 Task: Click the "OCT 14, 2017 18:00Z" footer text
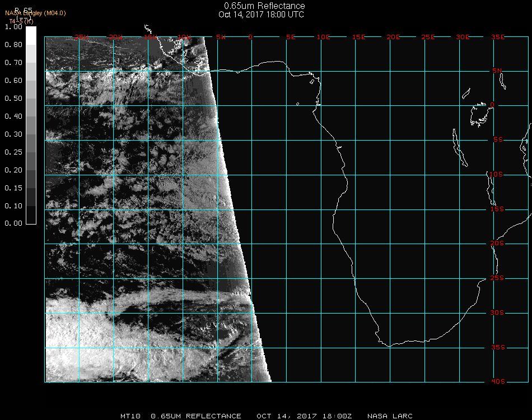click(304, 416)
